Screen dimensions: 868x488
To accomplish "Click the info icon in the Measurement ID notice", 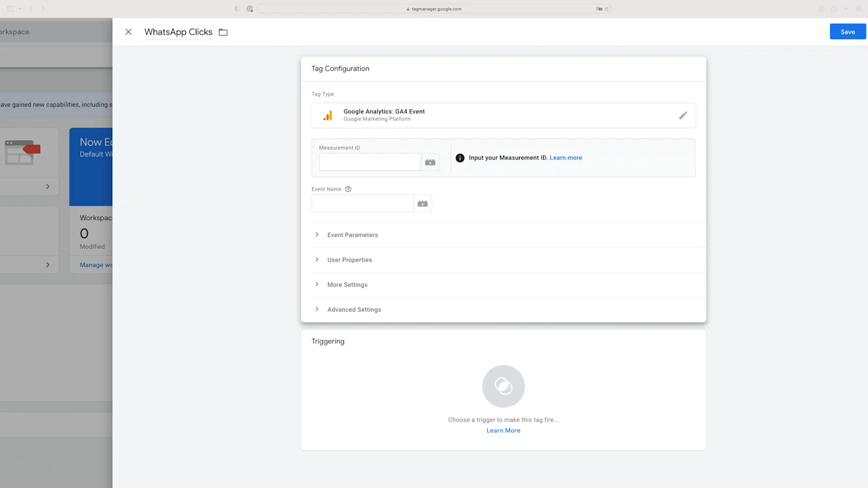I will pyautogui.click(x=459, y=157).
